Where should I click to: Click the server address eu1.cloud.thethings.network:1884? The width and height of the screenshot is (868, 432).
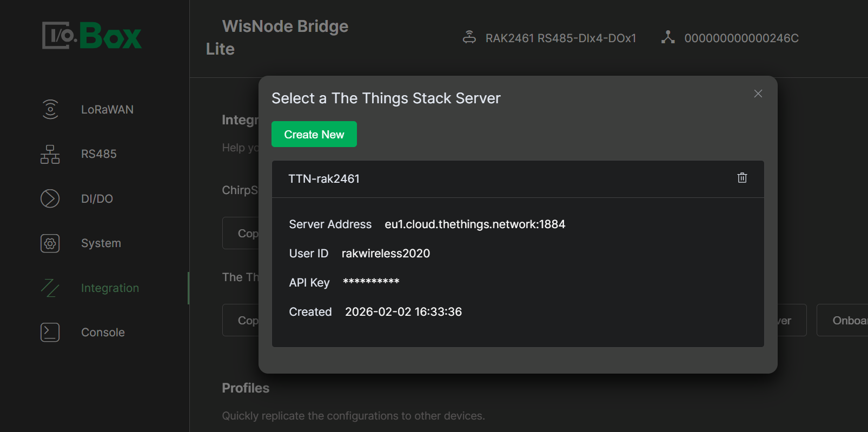coord(474,224)
